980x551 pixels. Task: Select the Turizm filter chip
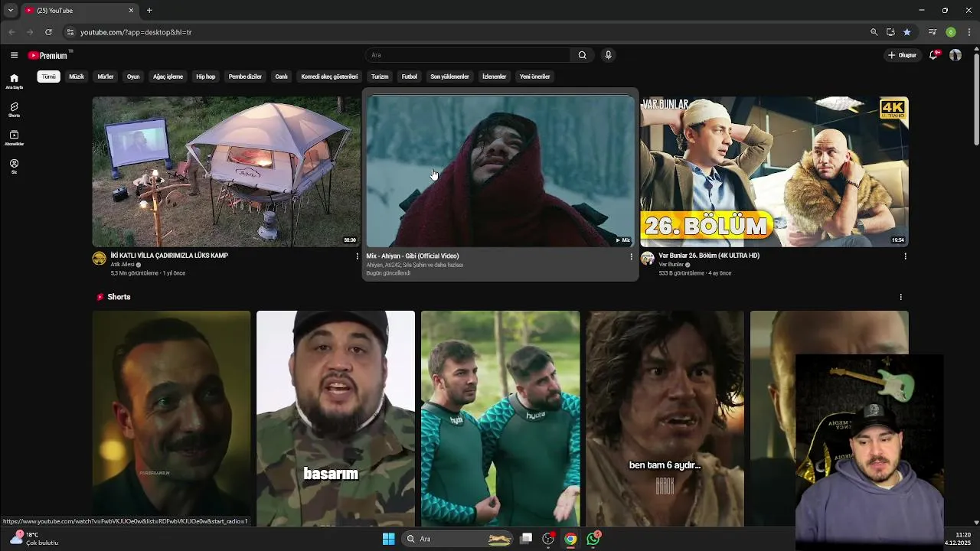click(x=380, y=77)
